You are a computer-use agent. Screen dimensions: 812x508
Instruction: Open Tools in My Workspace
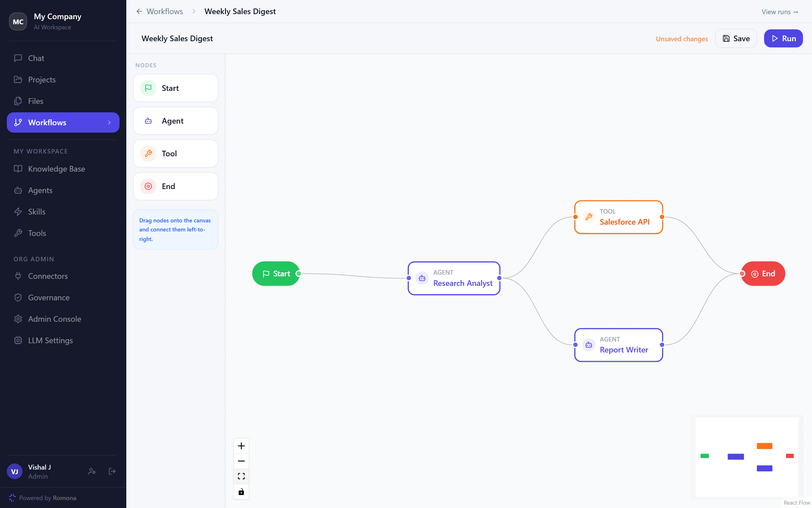tap(63, 233)
